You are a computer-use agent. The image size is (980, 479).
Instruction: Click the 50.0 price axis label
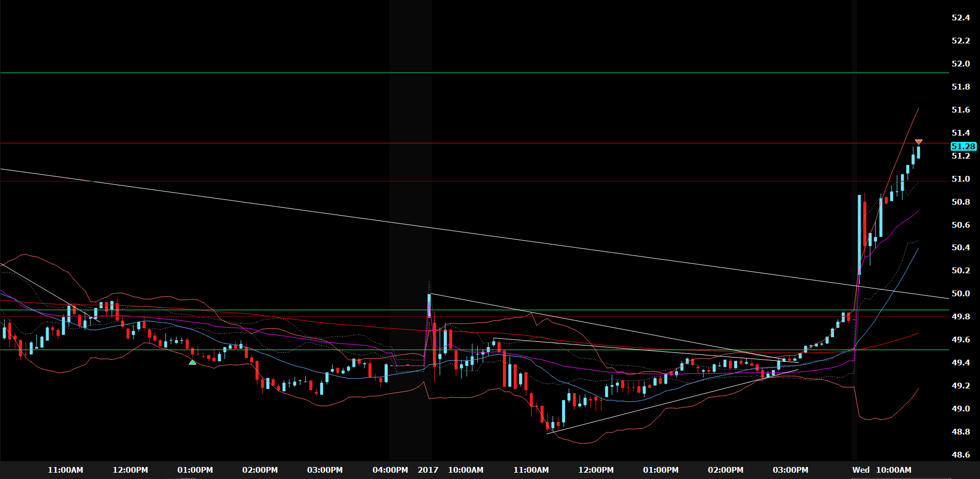(x=961, y=294)
